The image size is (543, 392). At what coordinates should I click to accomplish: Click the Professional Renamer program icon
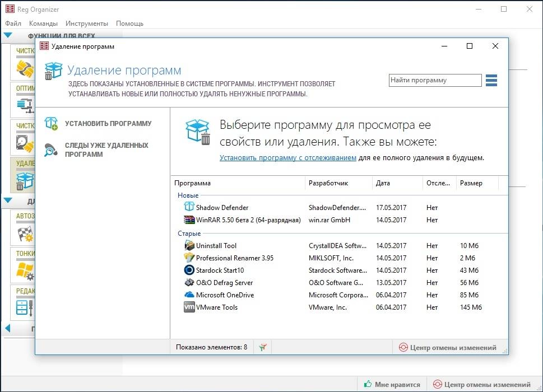coord(189,258)
